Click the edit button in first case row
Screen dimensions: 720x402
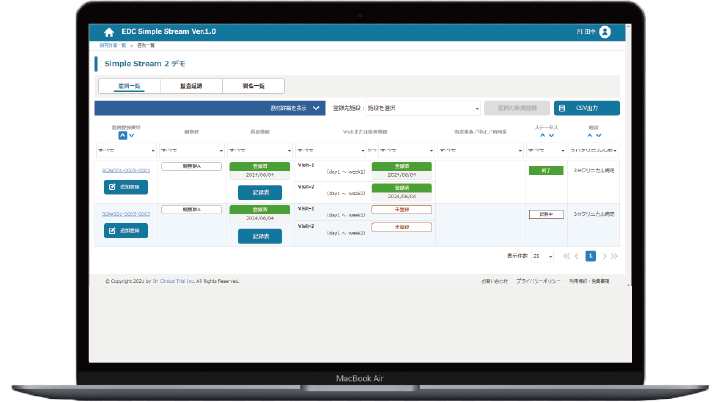coord(125,187)
